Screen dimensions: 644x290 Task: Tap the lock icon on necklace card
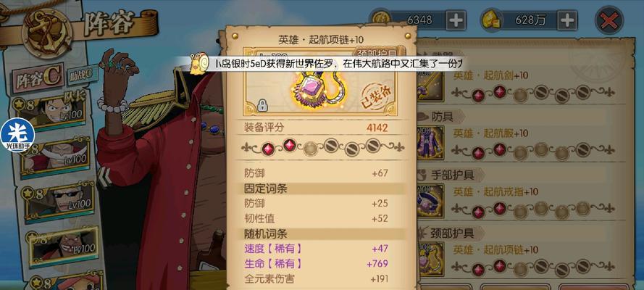pyautogui.click(x=262, y=104)
